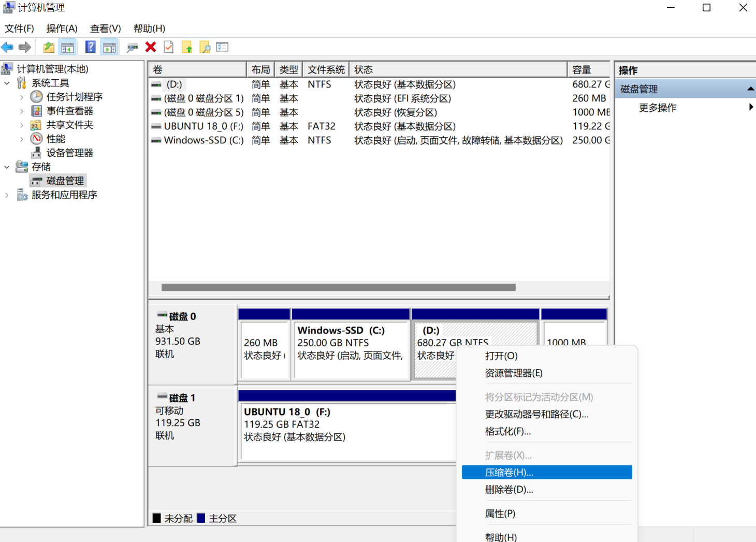The image size is (756, 542).
Task: Choose 格式化(F)... in context menu
Action: tap(547, 431)
